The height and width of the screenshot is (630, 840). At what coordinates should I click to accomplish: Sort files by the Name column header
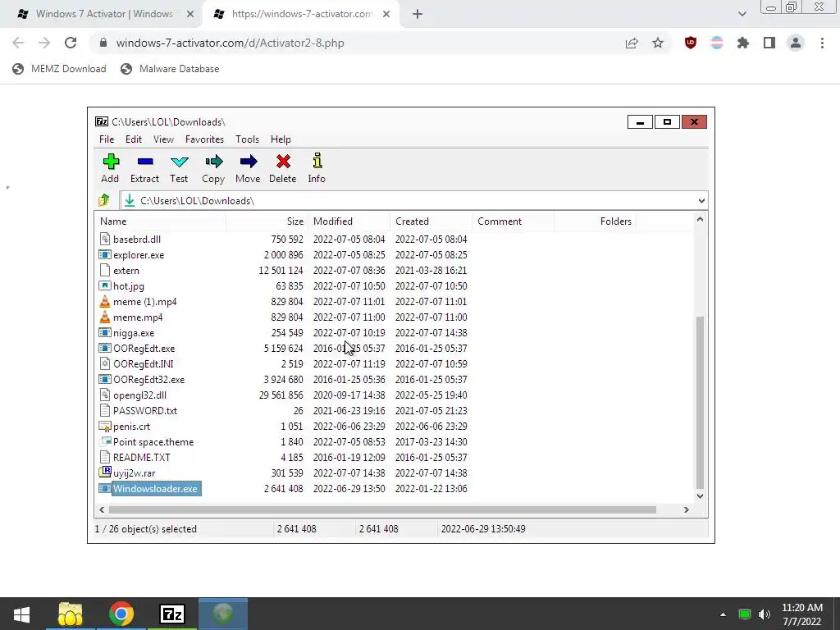(x=160, y=221)
